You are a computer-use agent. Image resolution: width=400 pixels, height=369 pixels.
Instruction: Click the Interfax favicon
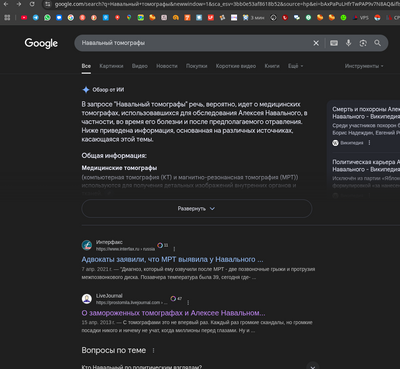87,245
